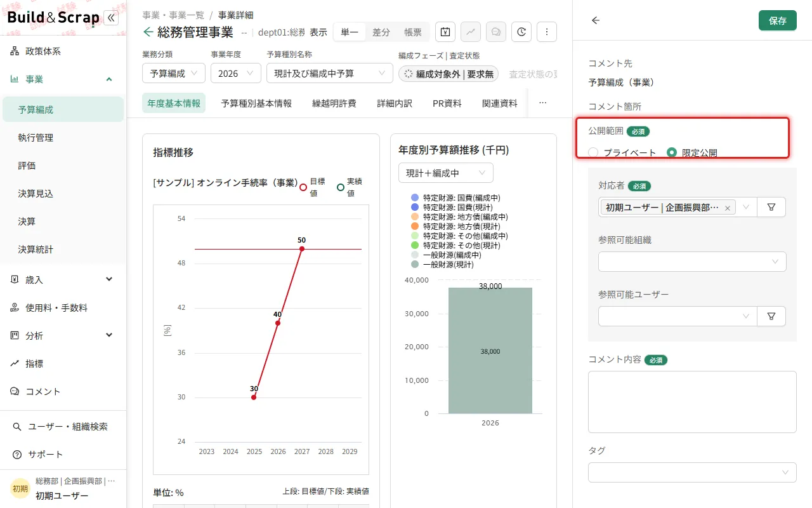The width and height of the screenshot is (812, 508).
Task: Open the yen calendar icon button
Action: pos(445,32)
